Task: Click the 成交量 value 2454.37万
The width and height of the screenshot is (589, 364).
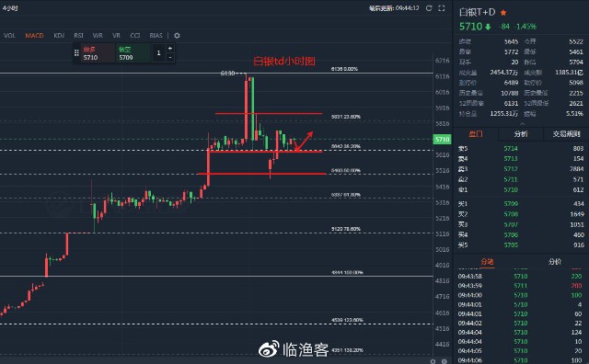Action: [503, 72]
